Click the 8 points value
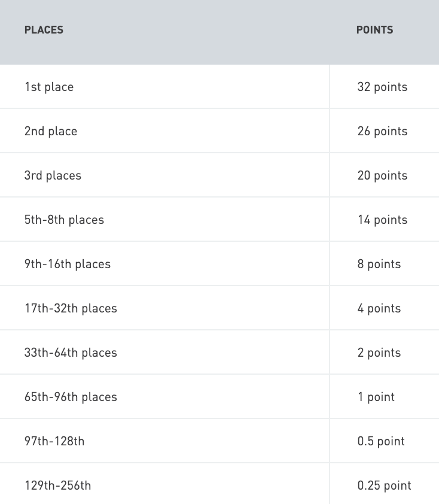This screenshot has width=439, height=504. point(379,264)
